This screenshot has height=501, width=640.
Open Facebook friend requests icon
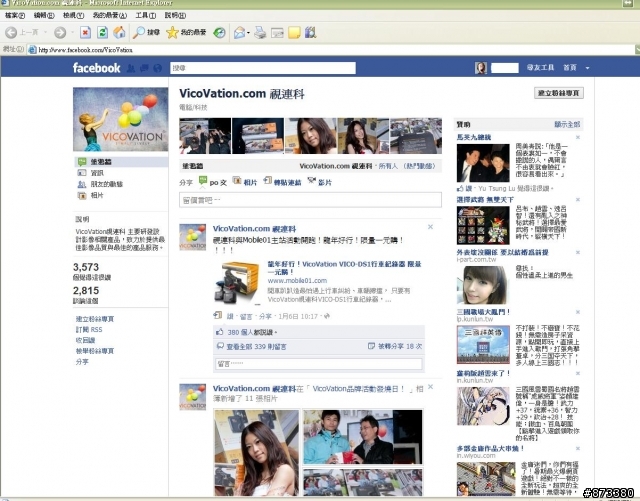point(131,68)
